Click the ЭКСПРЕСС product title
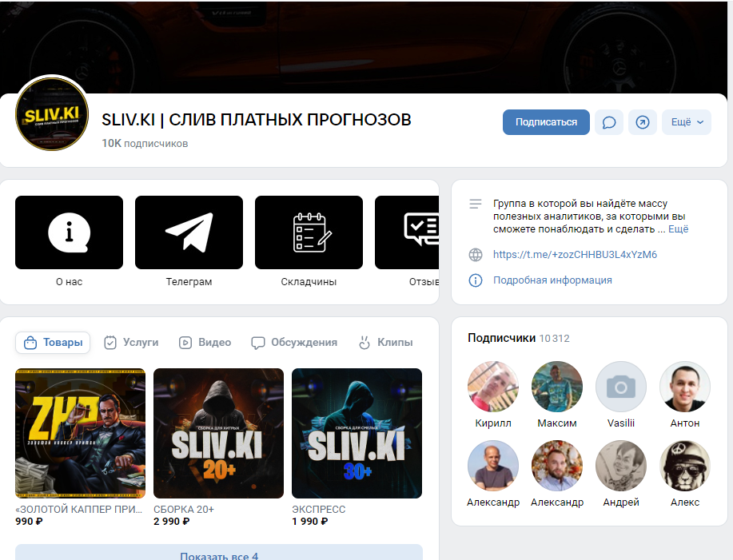 [319, 509]
